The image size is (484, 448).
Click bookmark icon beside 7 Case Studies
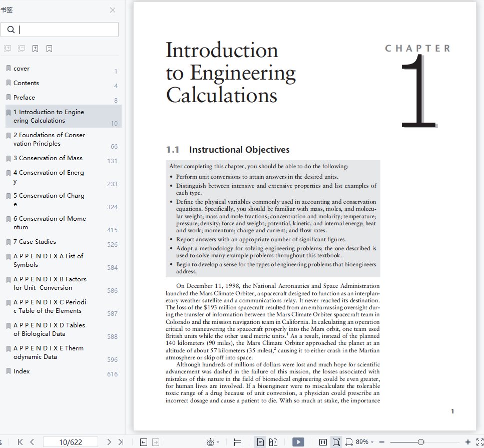(9, 242)
